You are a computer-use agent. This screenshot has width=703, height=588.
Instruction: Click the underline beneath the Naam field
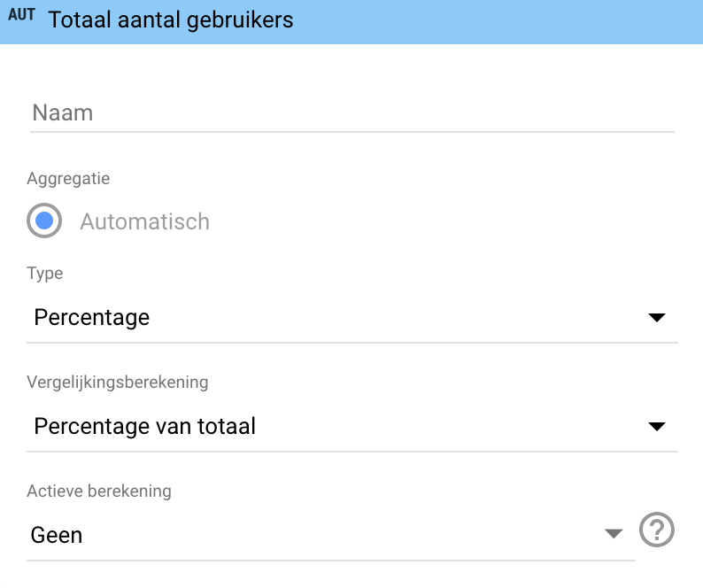(x=351, y=133)
